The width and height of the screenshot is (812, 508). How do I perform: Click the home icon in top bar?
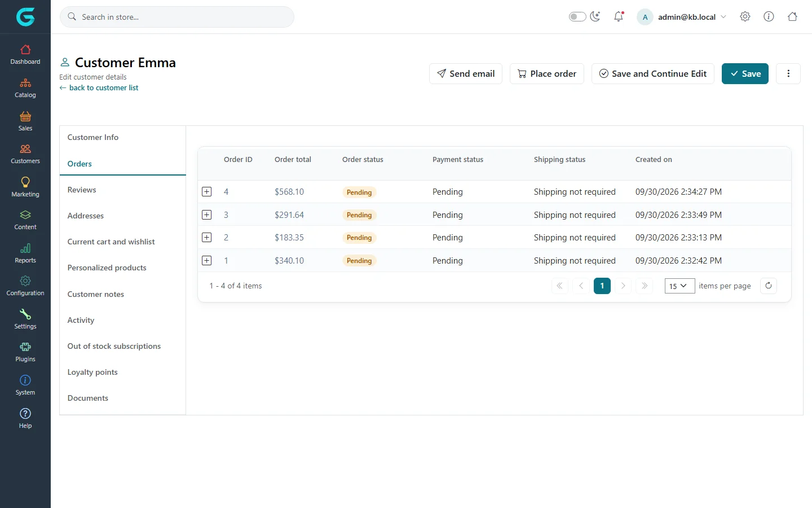click(x=792, y=17)
